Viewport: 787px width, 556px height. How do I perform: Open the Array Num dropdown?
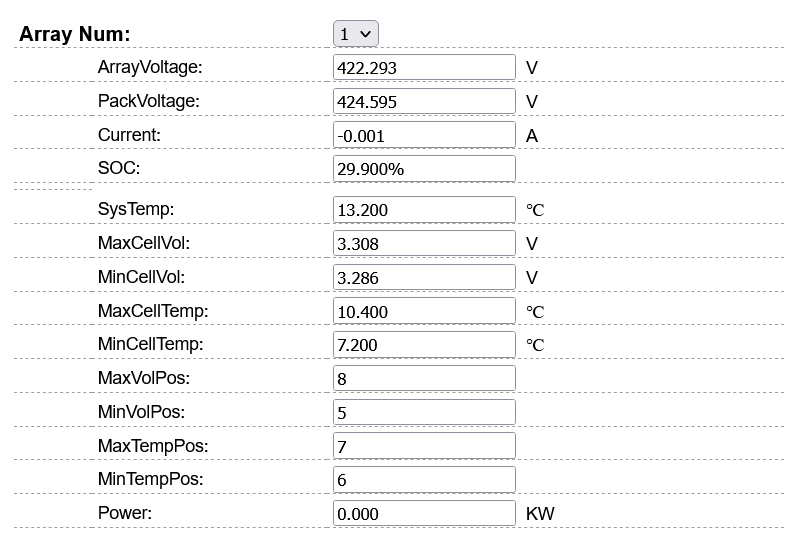[x=355, y=34]
